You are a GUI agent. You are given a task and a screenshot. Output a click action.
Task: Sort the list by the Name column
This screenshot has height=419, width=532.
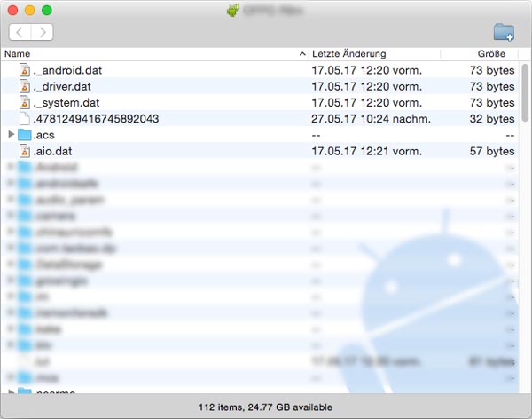[x=18, y=53]
